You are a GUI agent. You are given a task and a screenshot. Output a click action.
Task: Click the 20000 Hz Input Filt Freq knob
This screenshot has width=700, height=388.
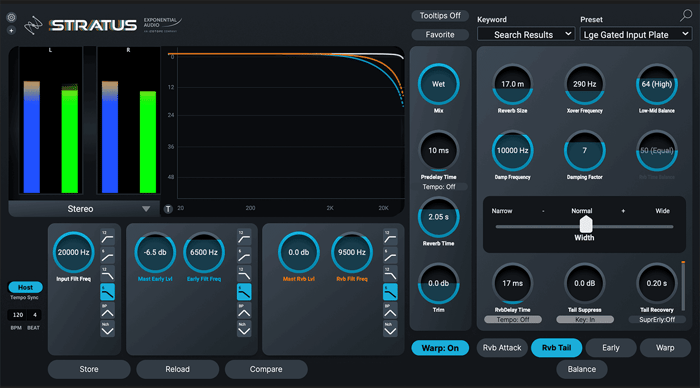point(74,252)
